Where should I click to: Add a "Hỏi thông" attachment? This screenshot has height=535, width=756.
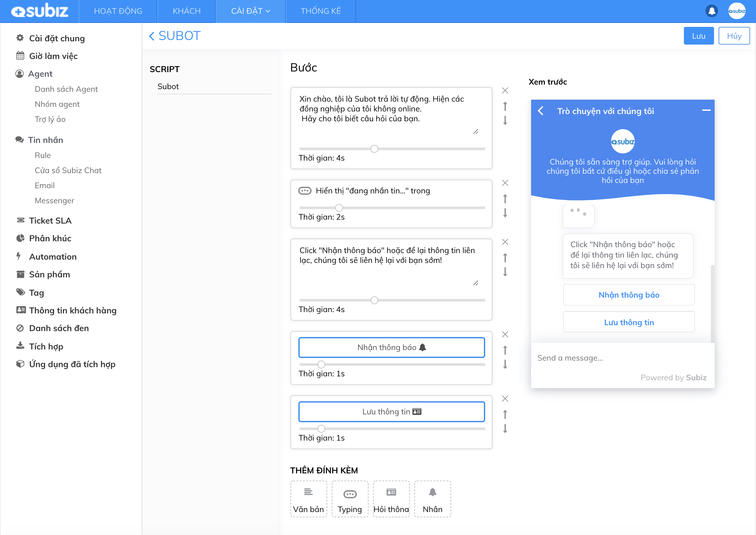tap(391, 498)
